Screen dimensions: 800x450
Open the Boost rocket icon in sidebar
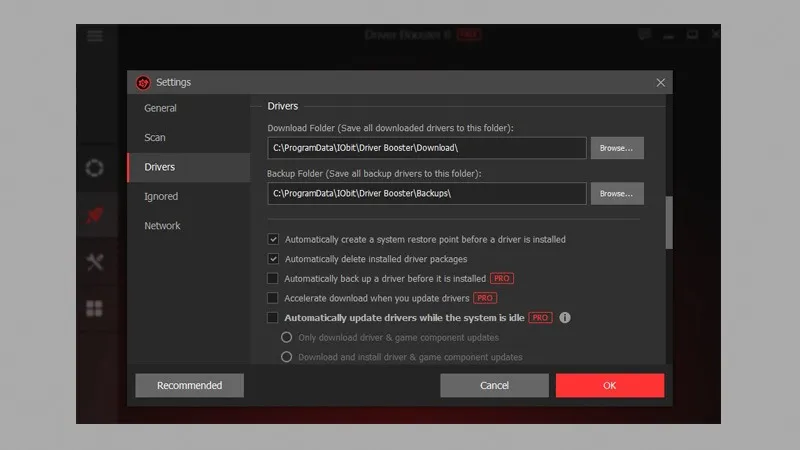pos(94,215)
